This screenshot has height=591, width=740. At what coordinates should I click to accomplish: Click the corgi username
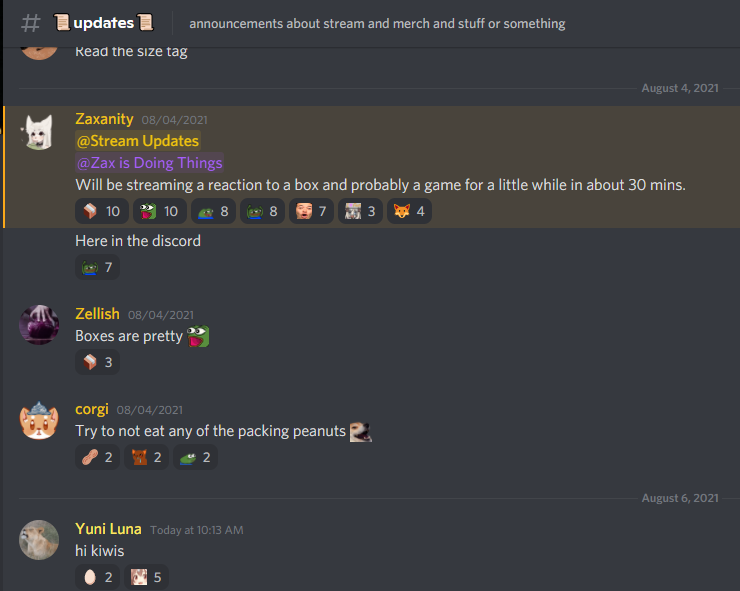[x=92, y=409]
